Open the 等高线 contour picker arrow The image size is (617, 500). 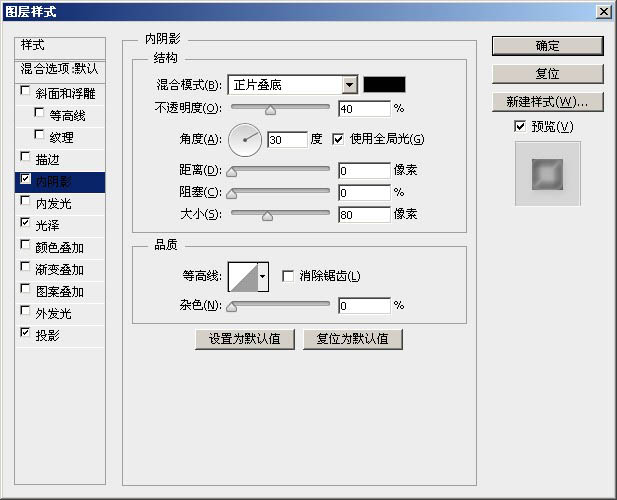pyautogui.click(x=263, y=277)
